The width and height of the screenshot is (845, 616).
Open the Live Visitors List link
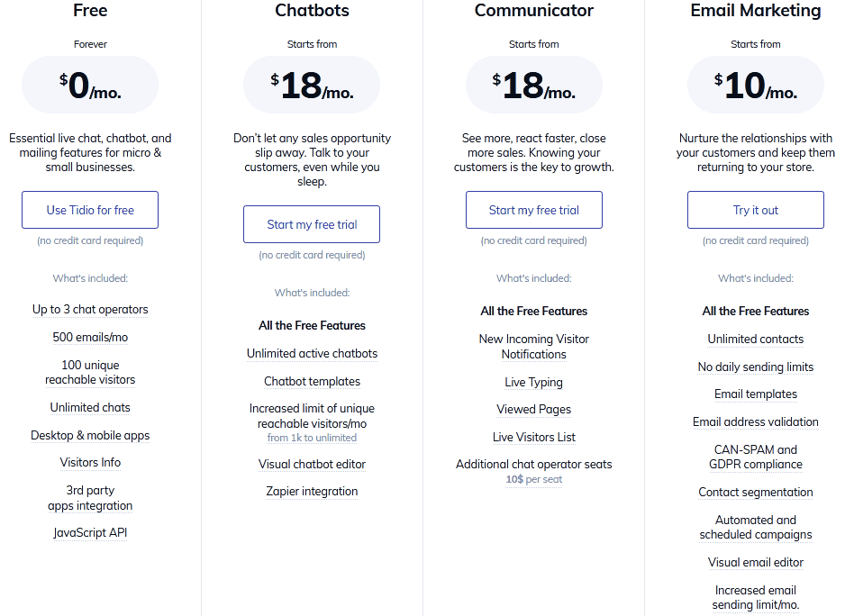coord(533,437)
